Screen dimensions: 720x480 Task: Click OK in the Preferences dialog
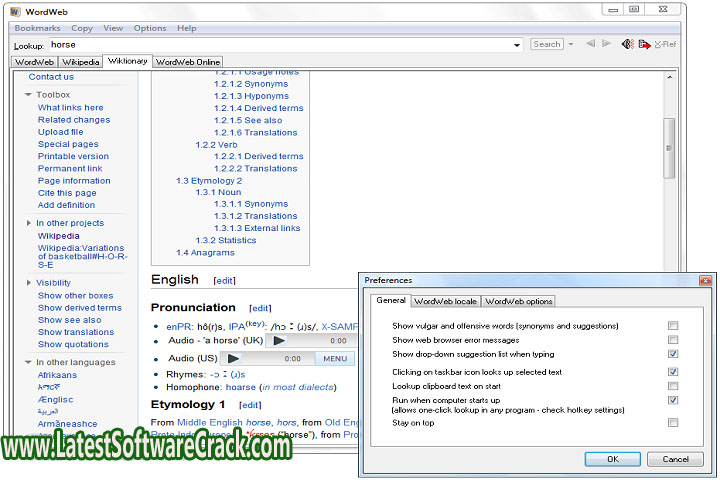[x=613, y=459]
